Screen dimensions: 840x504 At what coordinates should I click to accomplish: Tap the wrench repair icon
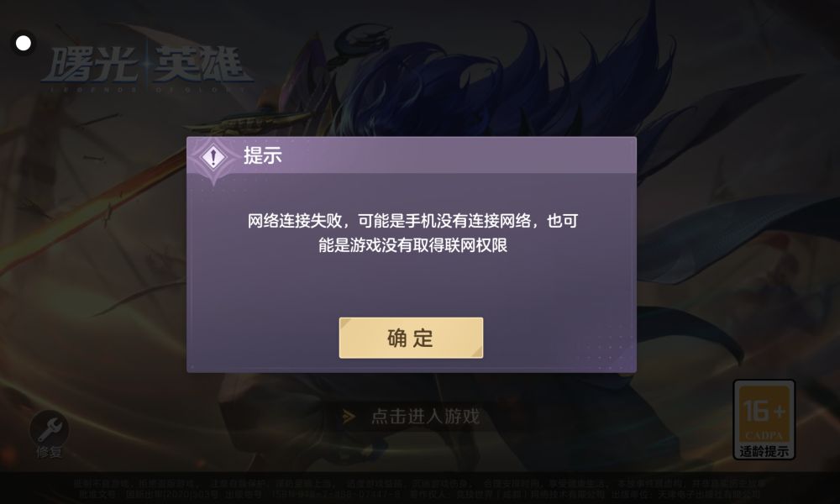coord(50,428)
